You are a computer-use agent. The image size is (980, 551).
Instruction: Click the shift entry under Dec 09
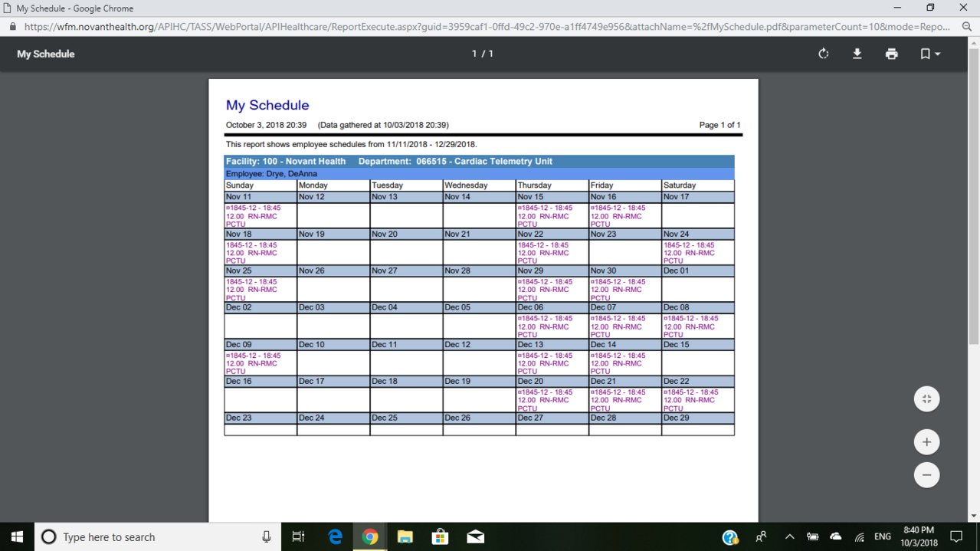point(261,363)
